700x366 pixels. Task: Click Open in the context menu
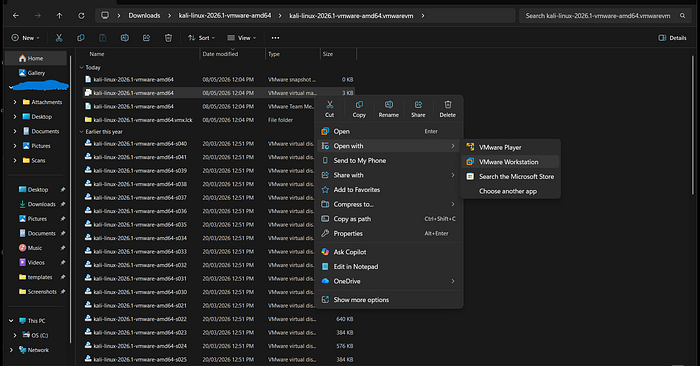click(x=388, y=131)
